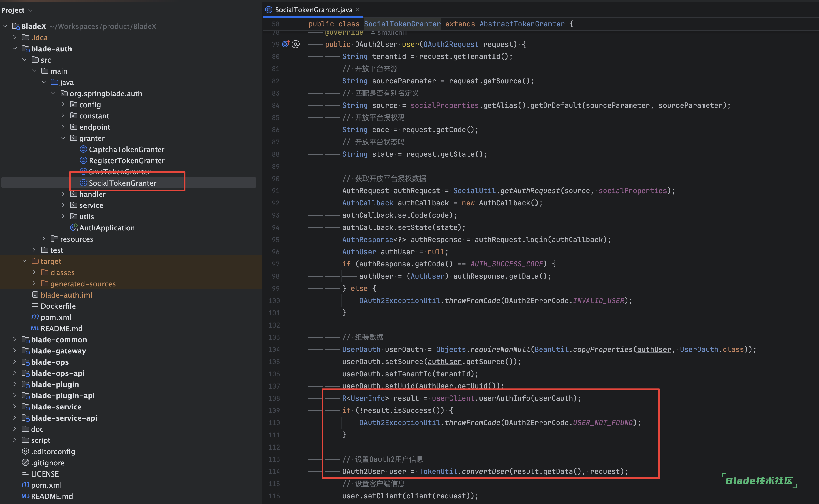Expand the config package
Screen dimensions: 819x504
pyautogui.click(x=63, y=104)
